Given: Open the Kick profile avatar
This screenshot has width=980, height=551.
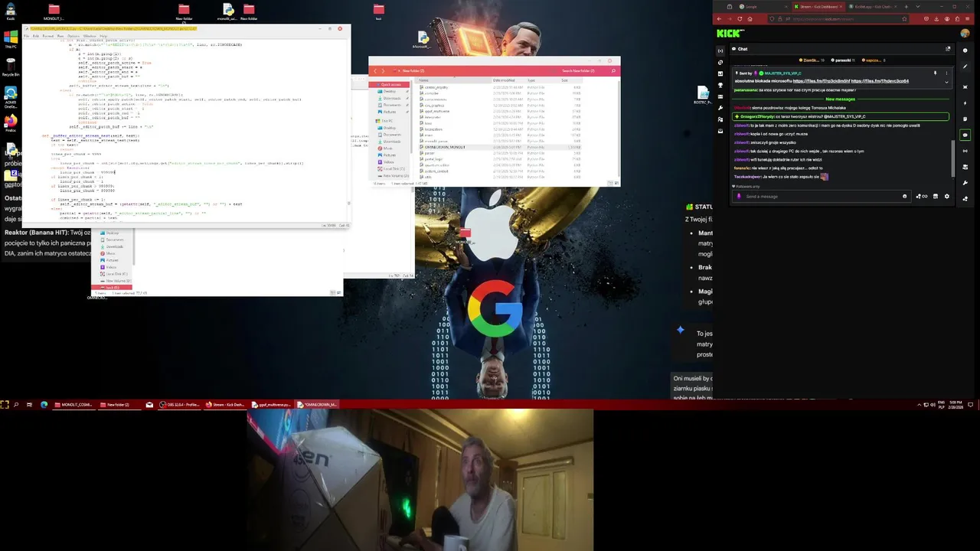Looking at the screenshot, I should (965, 33).
